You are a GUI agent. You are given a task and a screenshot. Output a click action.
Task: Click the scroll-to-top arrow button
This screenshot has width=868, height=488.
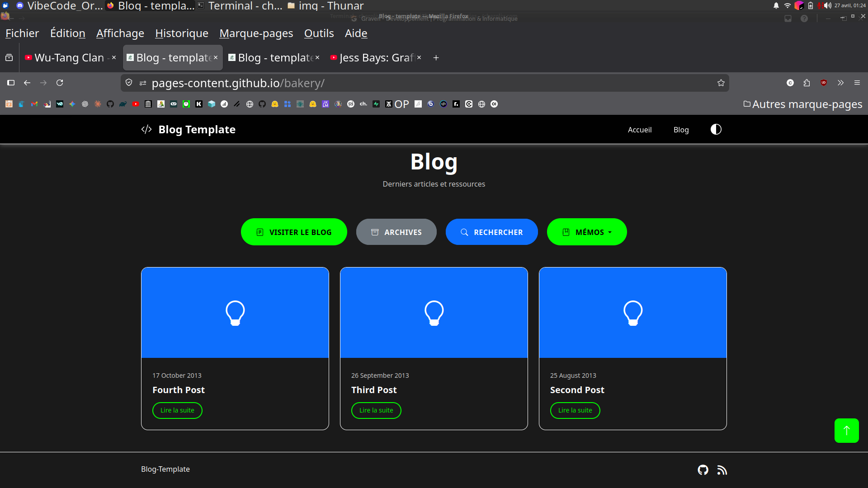[847, 431]
